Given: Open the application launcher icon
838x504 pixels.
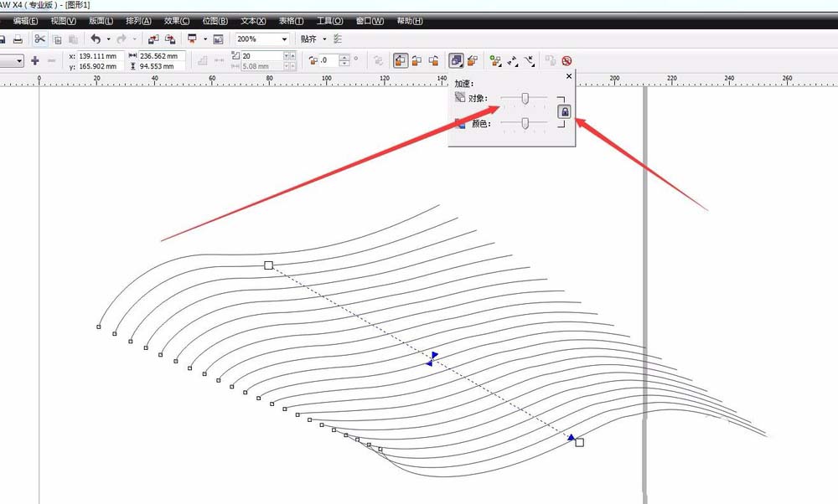Looking at the screenshot, I should coord(192,39).
